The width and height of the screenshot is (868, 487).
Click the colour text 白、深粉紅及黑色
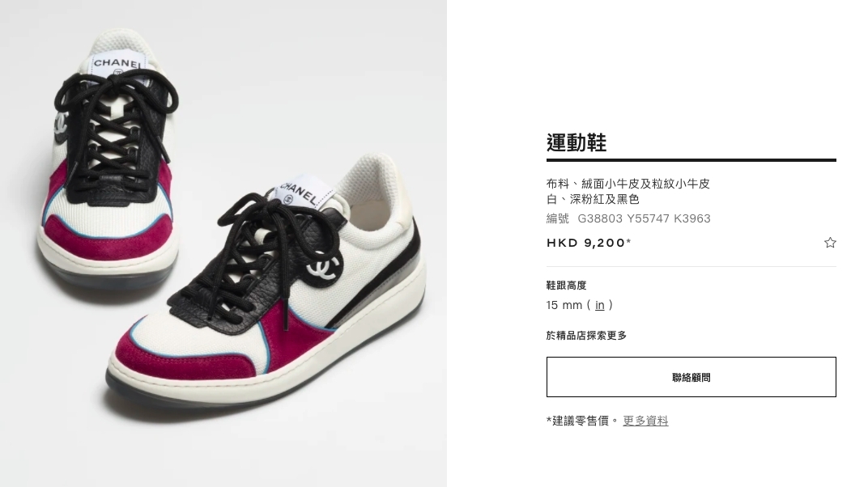tap(593, 199)
